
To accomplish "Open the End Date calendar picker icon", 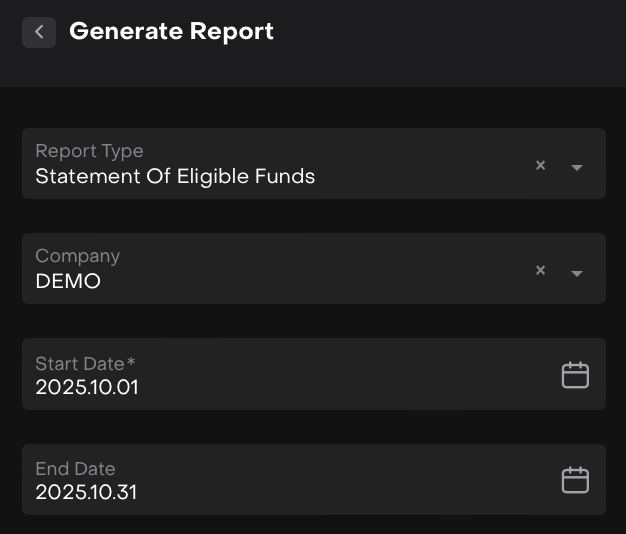I will 575,480.
